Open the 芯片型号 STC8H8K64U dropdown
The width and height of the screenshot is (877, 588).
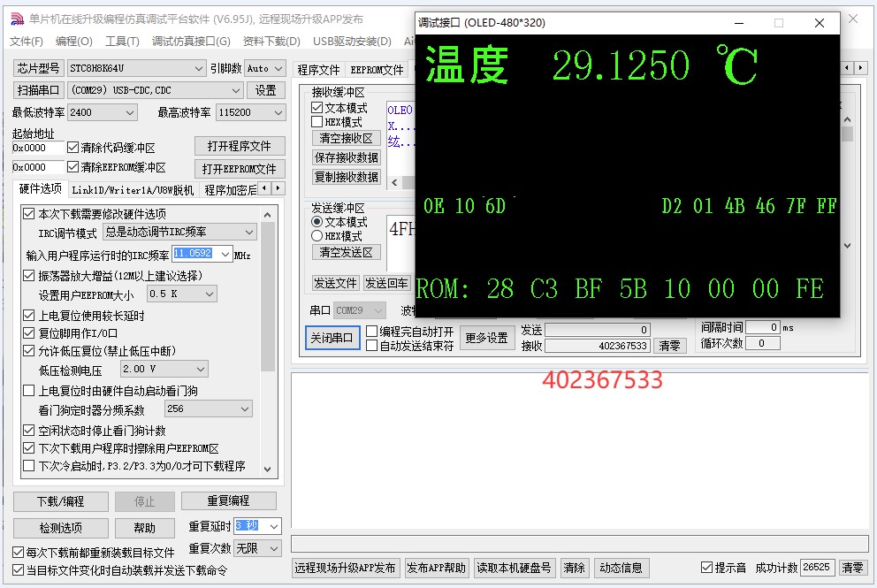(136, 68)
